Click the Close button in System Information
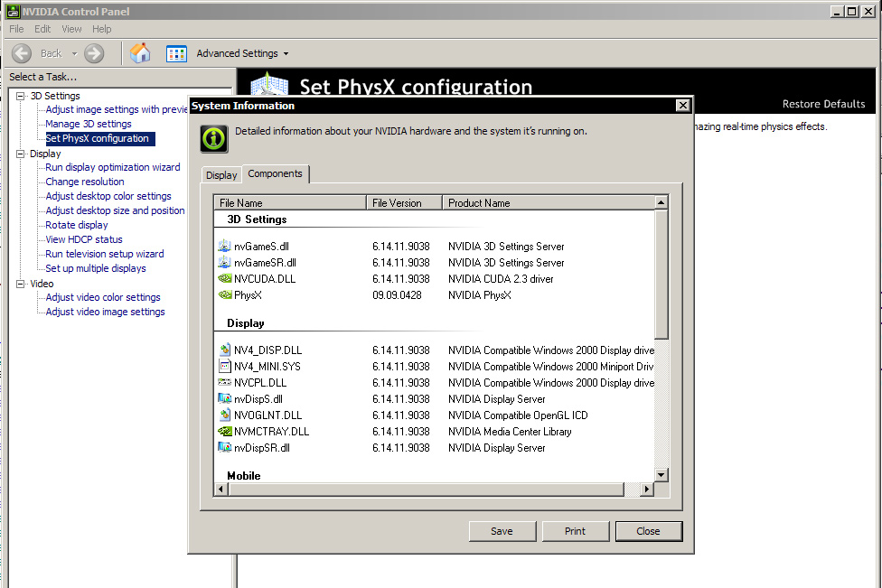Screen dimensions: 882x588 tap(648, 531)
